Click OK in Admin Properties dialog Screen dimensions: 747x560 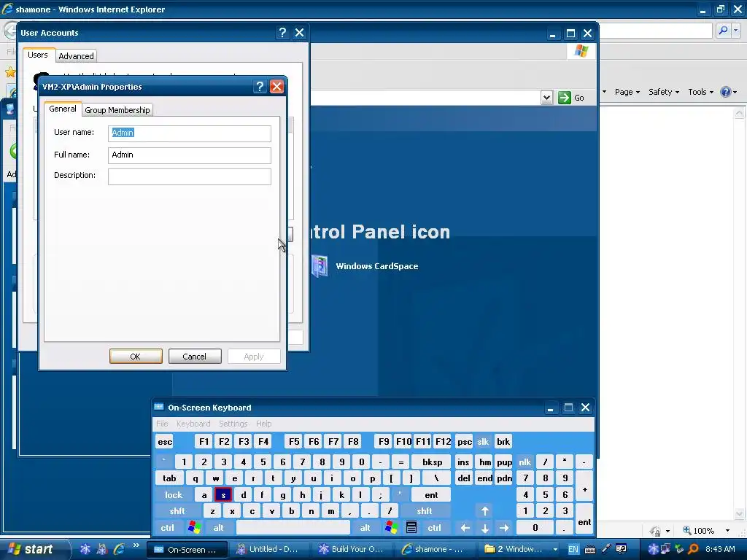pyautogui.click(x=136, y=356)
